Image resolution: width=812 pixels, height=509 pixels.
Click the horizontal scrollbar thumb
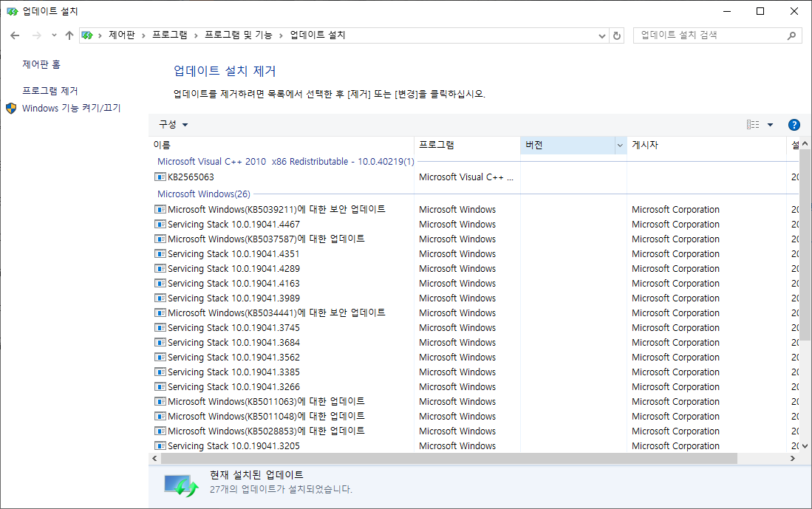pos(449,458)
